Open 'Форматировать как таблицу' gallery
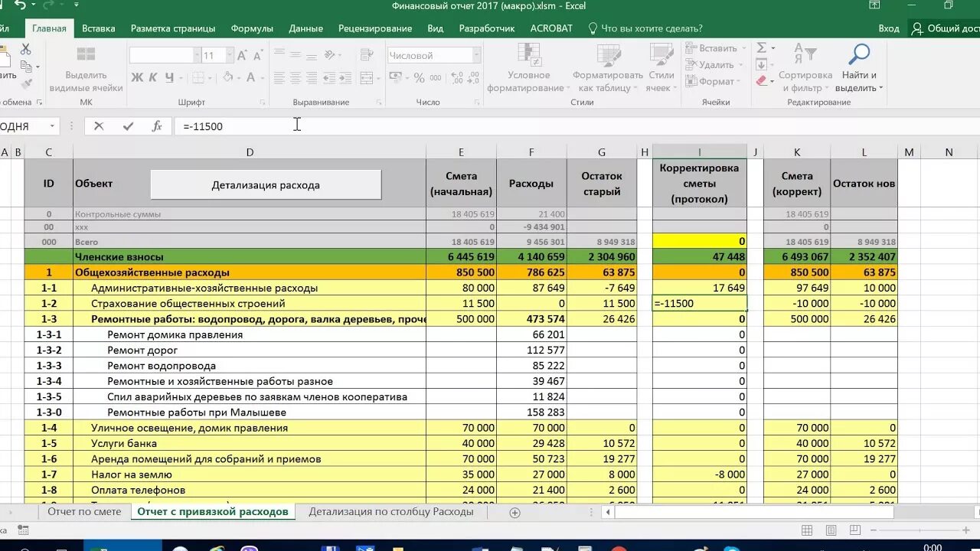Screen dimensions: 980x551 [x=607, y=69]
